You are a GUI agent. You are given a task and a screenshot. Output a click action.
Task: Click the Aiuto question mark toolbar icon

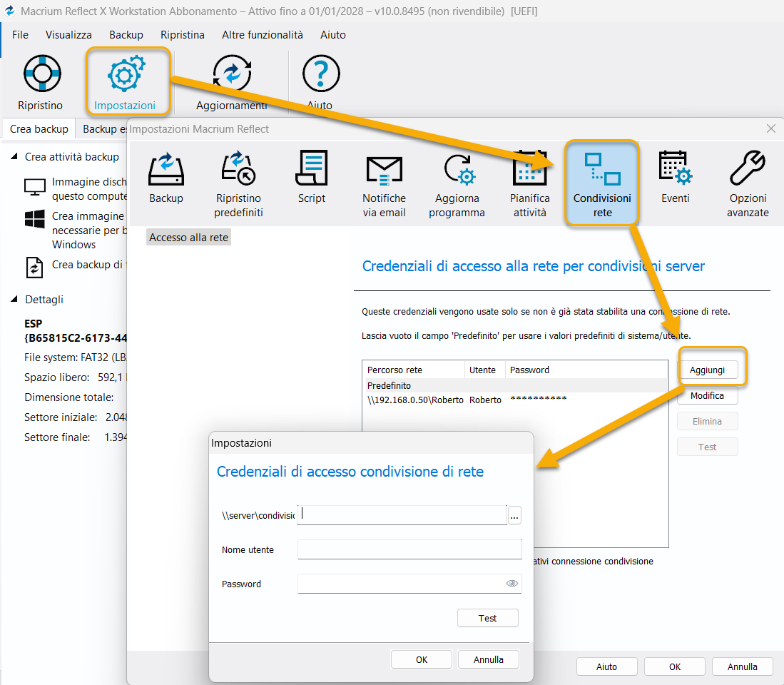tap(321, 73)
